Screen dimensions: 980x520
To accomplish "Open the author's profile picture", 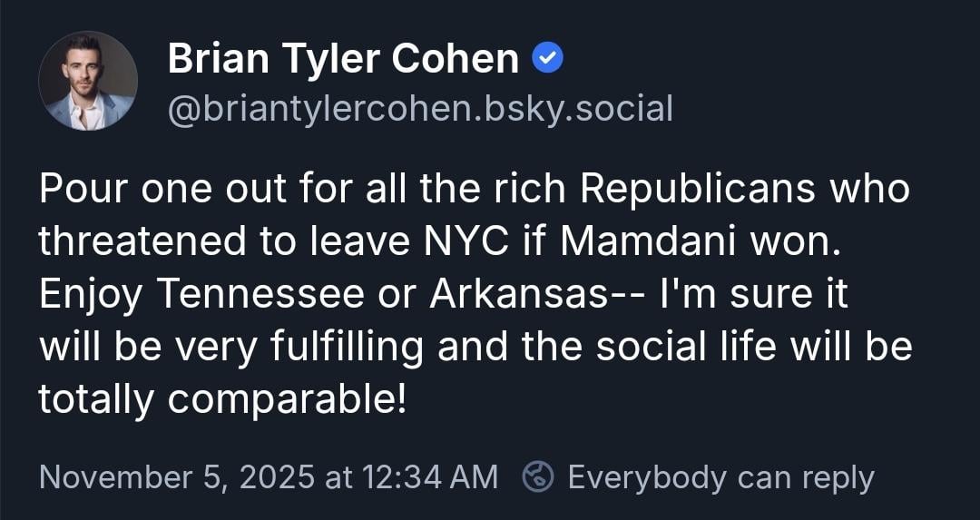I will pyautogui.click(x=88, y=81).
